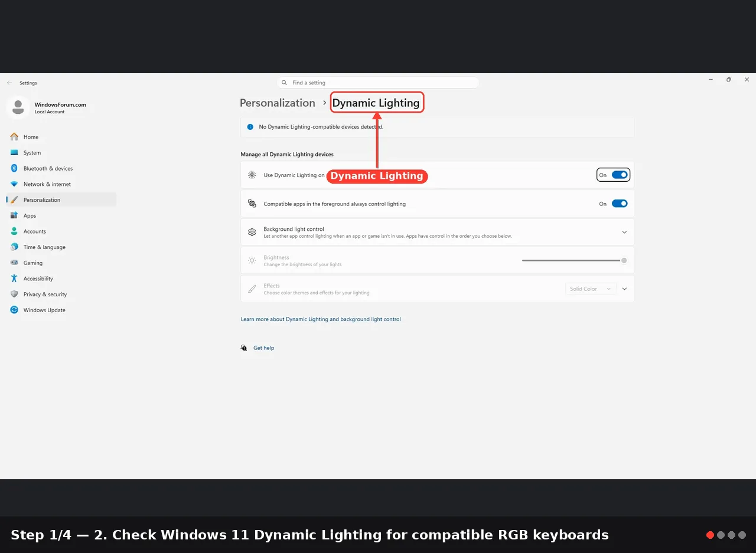This screenshot has height=553, width=756.
Task: Expand the Background light control section
Action: pyautogui.click(x=624, y=233)
